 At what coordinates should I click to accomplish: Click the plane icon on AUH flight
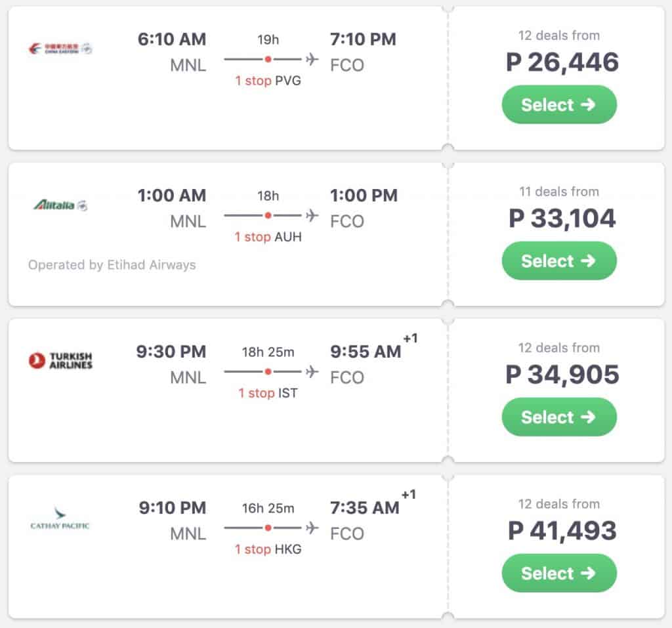tap(312, 215)
